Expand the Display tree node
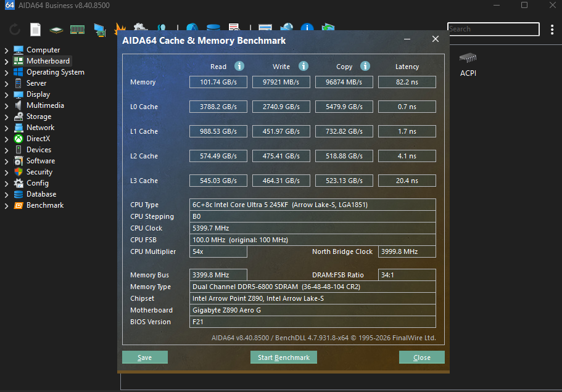The image size is (562, 392). tap(6, 94)
